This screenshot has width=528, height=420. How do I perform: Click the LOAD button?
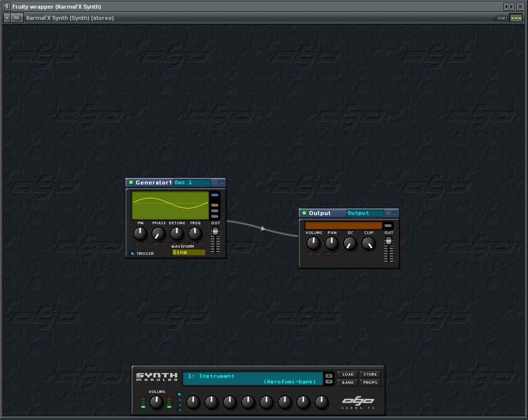tap(348, 375)
